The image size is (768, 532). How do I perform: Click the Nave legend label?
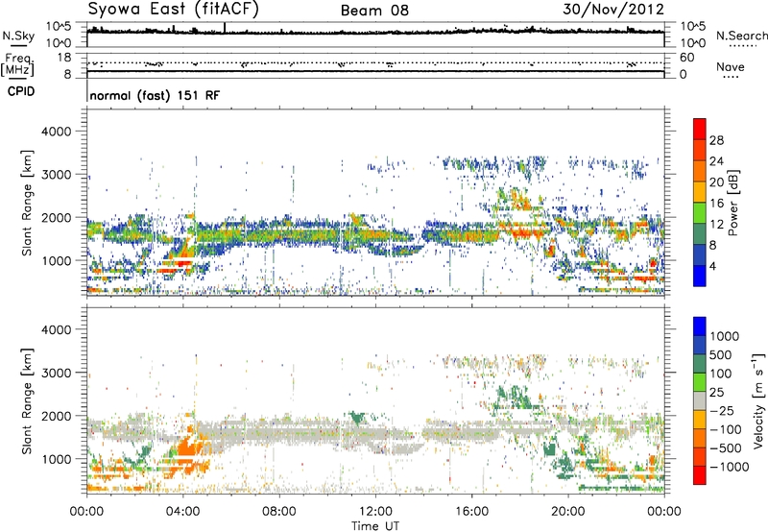[731, 67]
